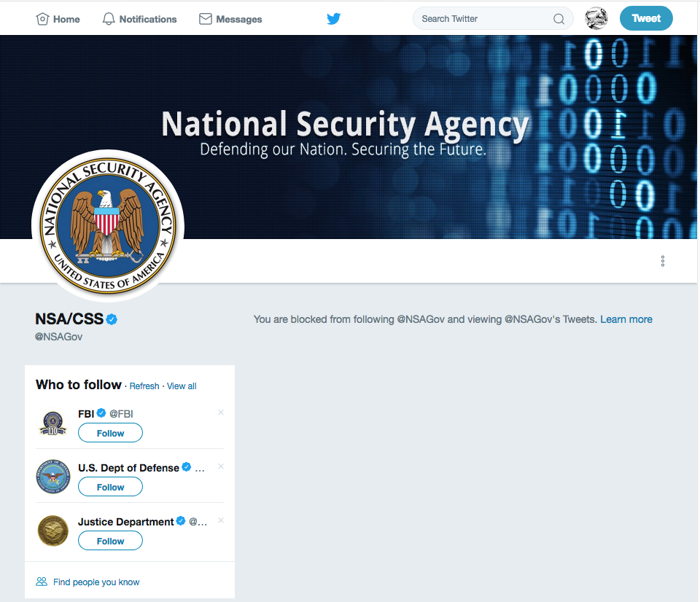
Task: Open your profile avatar menu
Action: (596, 19)
